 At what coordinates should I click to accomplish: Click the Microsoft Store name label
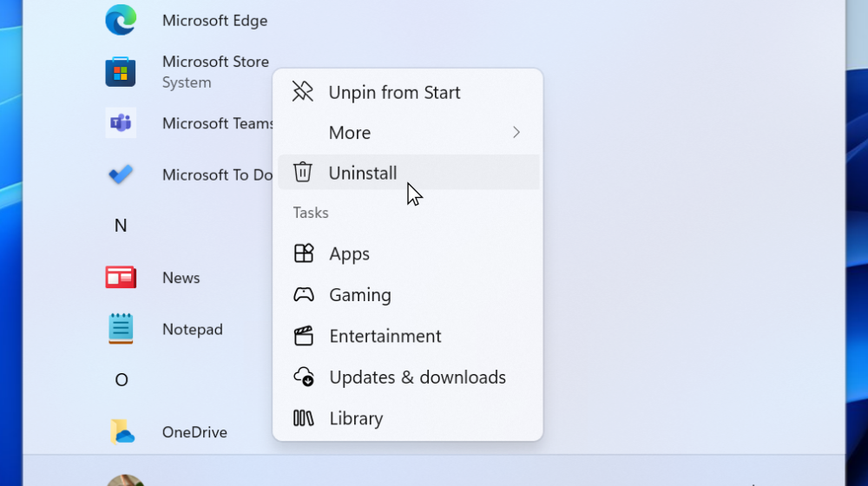click(x=214, y=62)
